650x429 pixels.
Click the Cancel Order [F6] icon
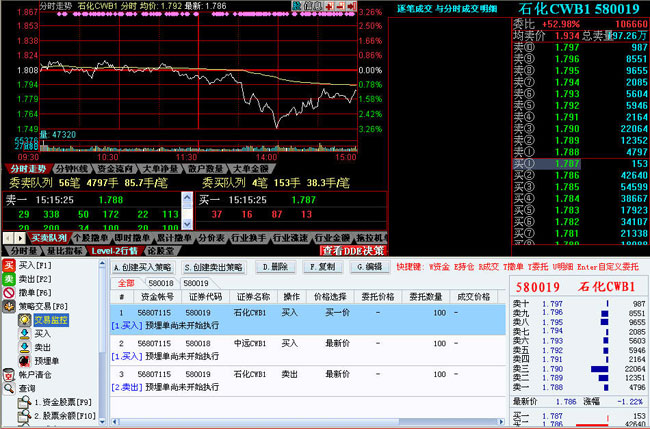(10, 292)
